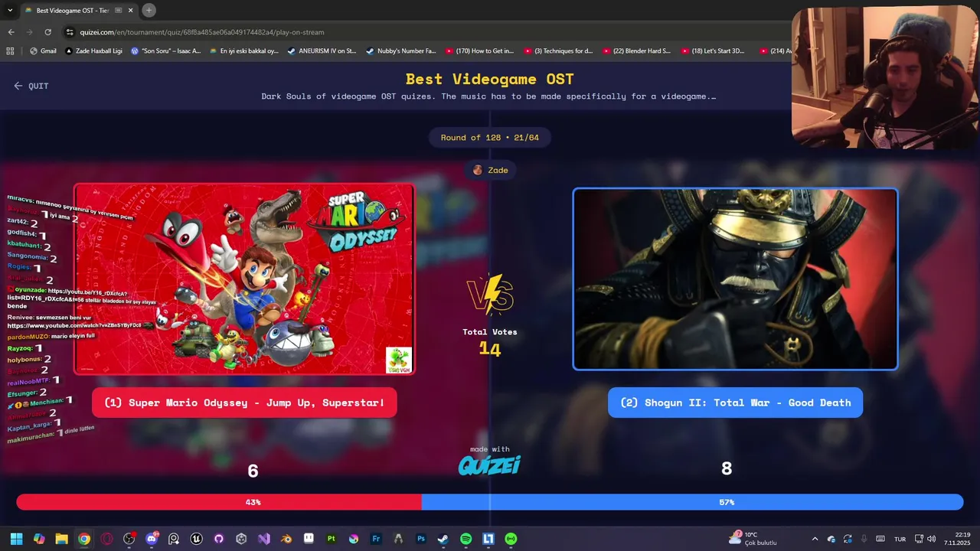Open Unreal Engine from the taskbar
This screenshot has width=980, height=551.
(x=196, y=539)
